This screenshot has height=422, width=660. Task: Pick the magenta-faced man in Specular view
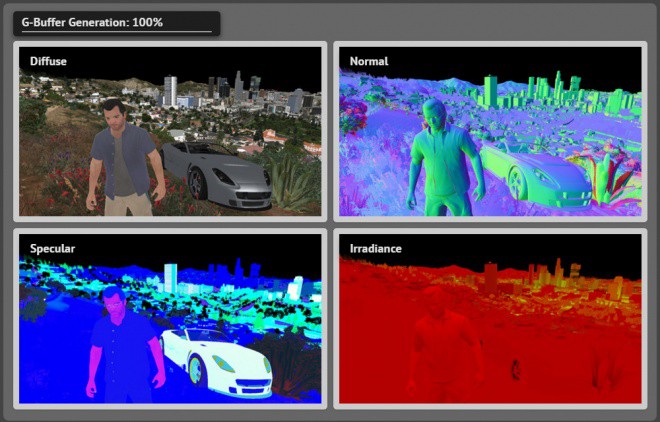pos(125,345)
